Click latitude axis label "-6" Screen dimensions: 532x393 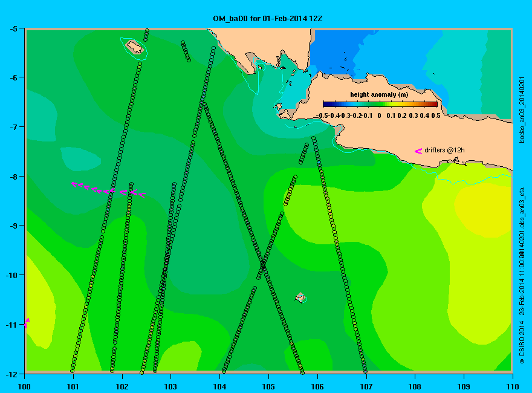(x=13, y=77)
